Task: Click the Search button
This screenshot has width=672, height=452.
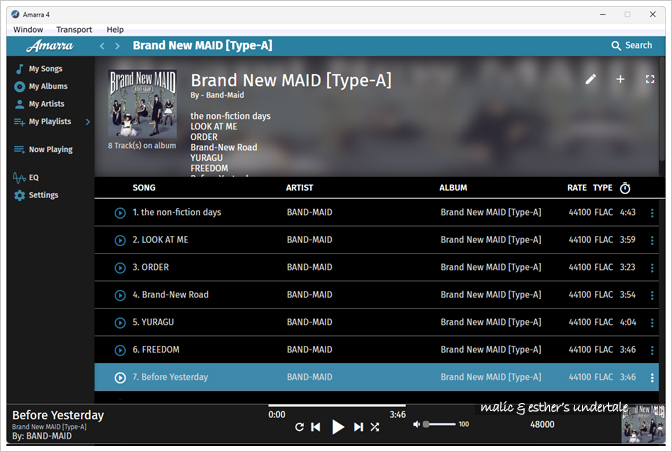Action: 632,45
